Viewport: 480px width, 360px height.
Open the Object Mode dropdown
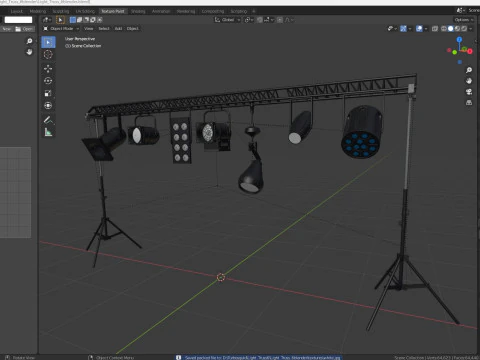(x=61, y=29)
